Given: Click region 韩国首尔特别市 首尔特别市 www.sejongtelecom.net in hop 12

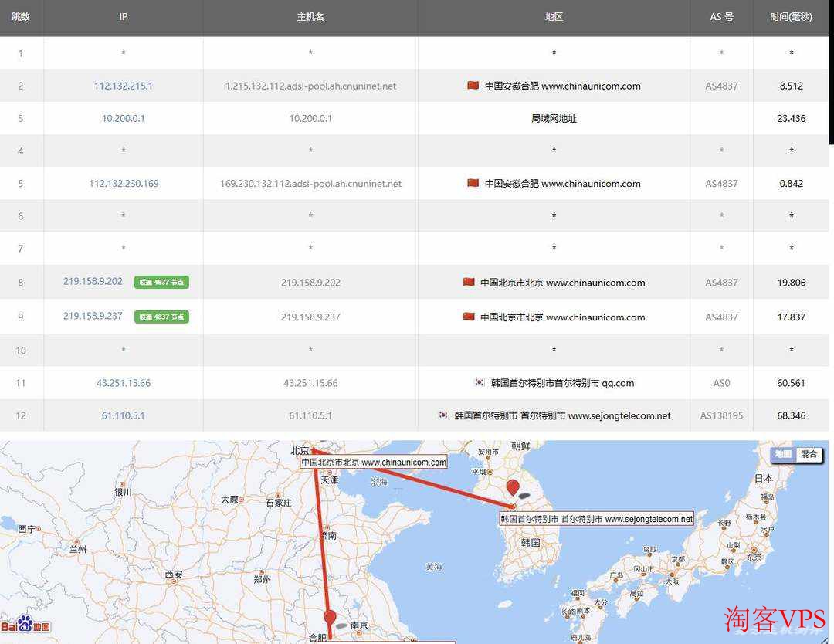Looking at the screenshot, I should click(562, 415).
